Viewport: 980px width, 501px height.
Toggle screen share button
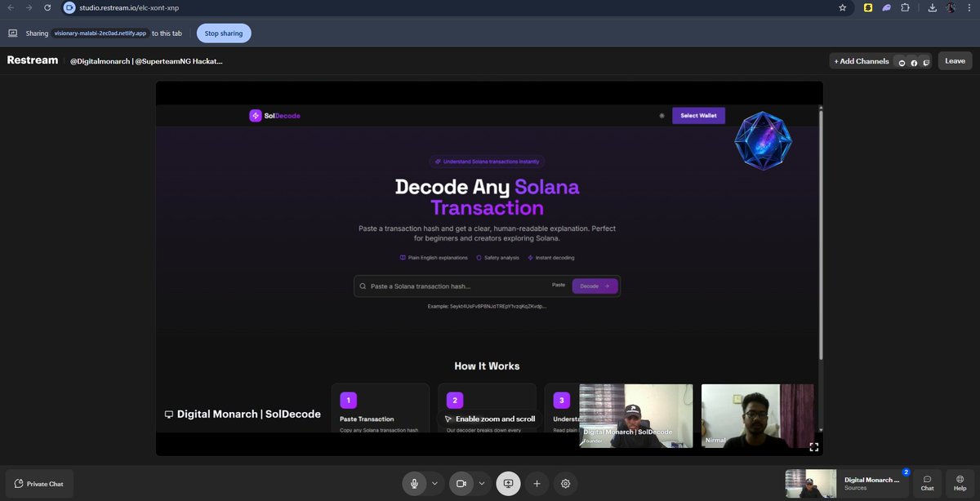[x=508, y=484]
